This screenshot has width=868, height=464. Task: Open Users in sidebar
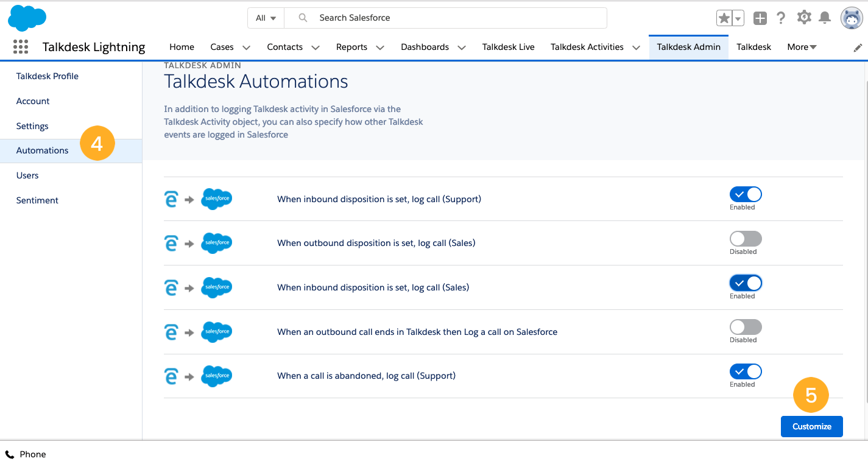point(27,175)
